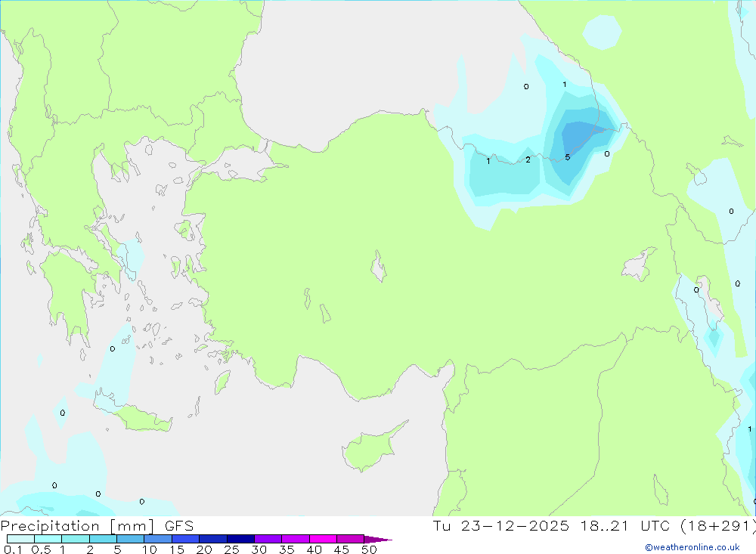The width and height of the screenshot is (756, 554).
Task: Click the '(18+291)' forecast offset text
Action: [718, 526]
